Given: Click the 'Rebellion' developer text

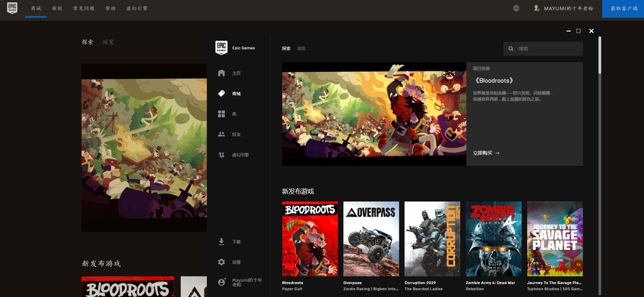Looking at the screenshot, I should [475, 289].
